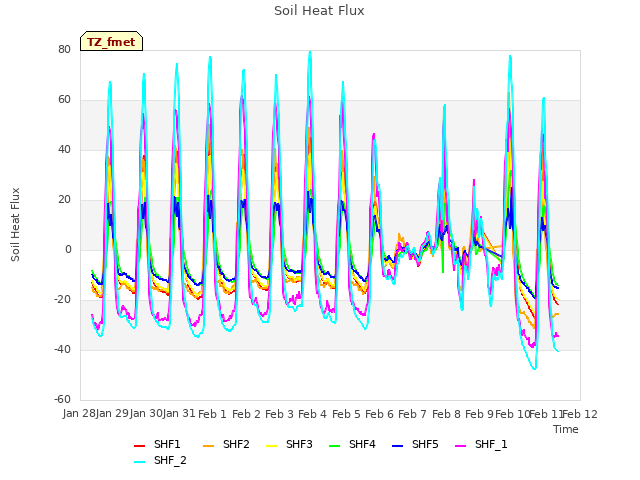
Task: Click the Feb 8 x-axis date label
Action: tap(446, 414)
